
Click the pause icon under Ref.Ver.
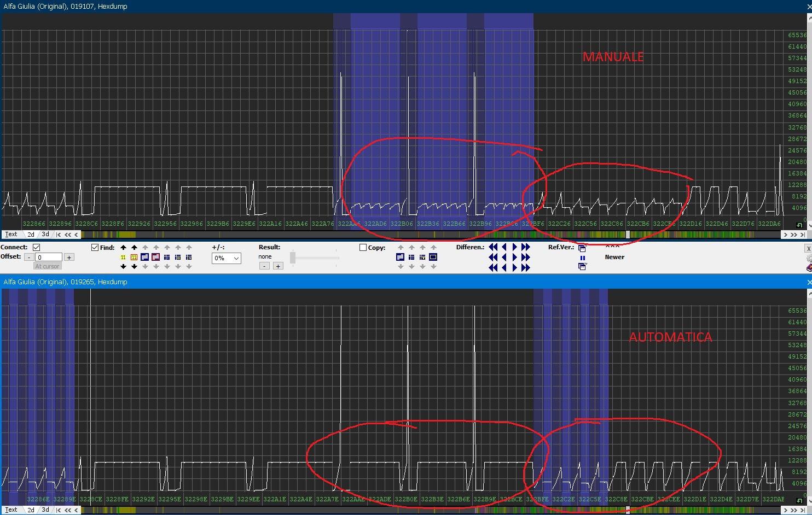[x=582, y=257]
